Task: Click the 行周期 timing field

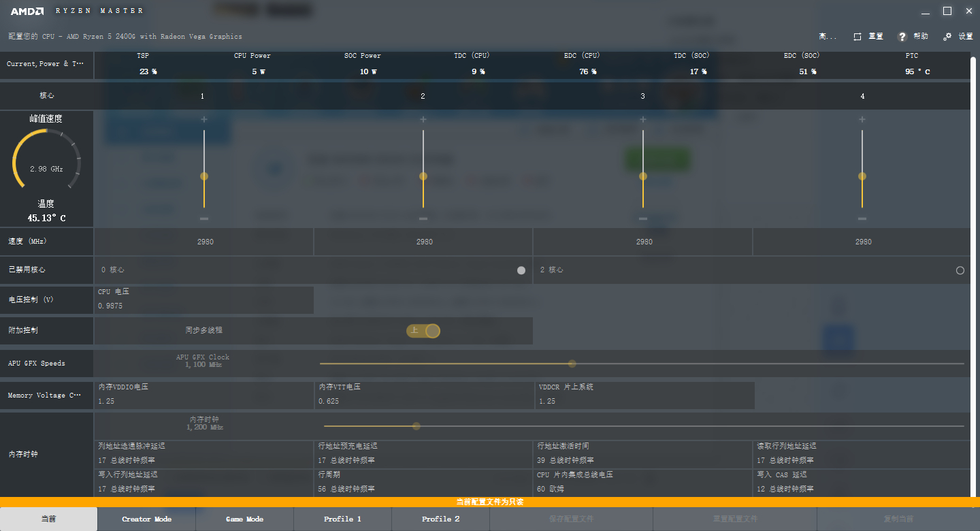Action: click(424, 483)
